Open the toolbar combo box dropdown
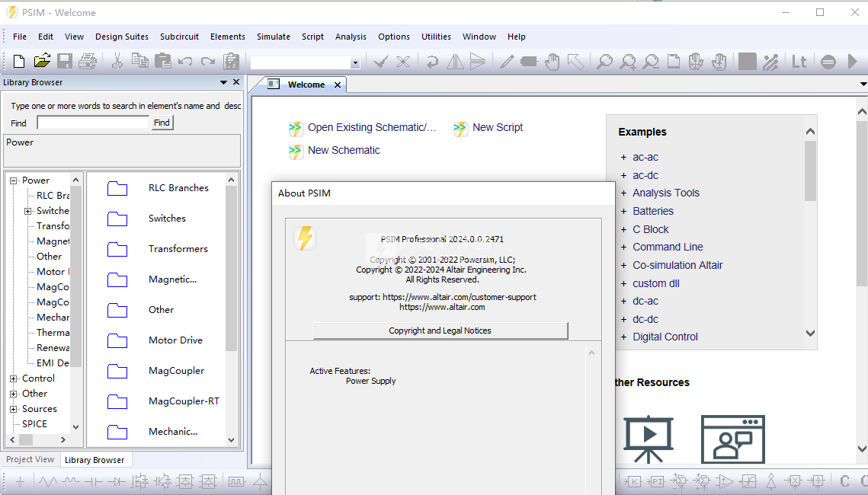Image resolution: width=868 pixels, height=495 pixels. pos(355,63)
